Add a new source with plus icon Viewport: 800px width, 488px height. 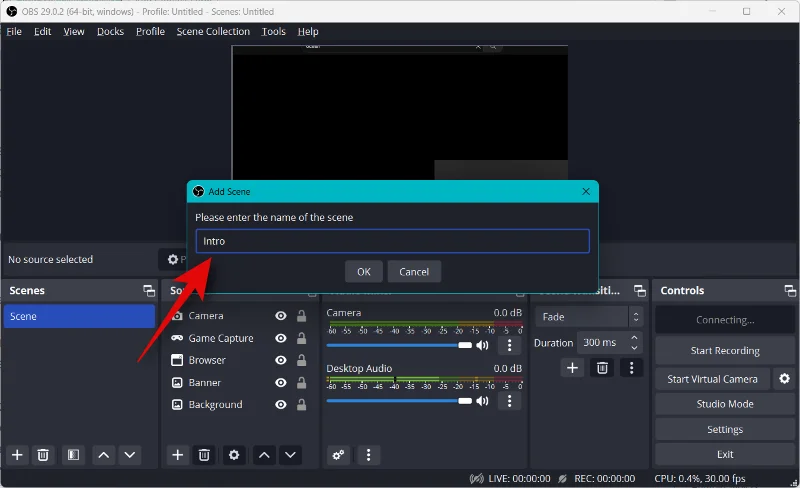click(178, 455)
